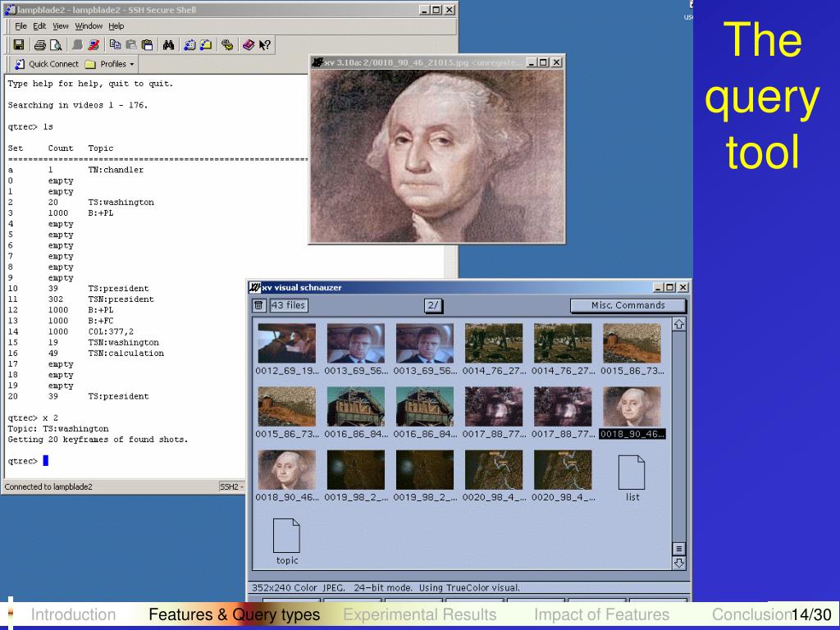Click the trash can icon in visual schnauzer
This screenshot has height=630, width=840.
258,305
